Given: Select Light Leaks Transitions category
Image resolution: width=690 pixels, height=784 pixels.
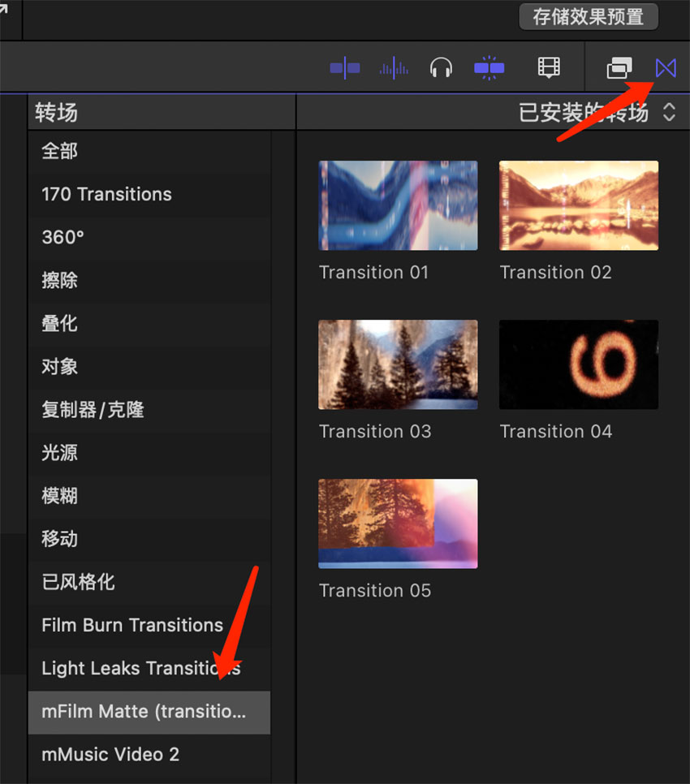Looking at the screenshot, I should pyautogui.click(x=149, y=668).
